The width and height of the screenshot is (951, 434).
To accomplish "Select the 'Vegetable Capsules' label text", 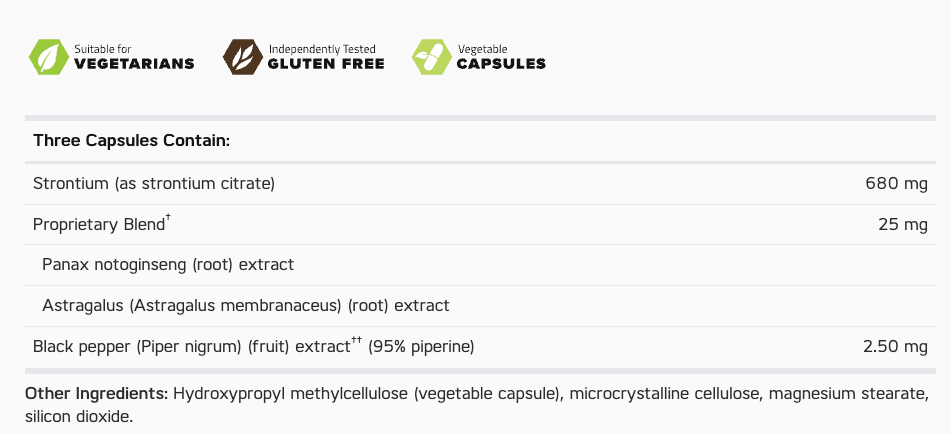I will (x=501, y=57).
